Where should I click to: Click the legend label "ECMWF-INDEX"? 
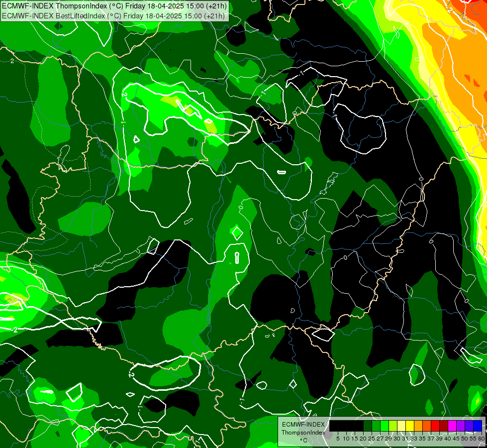303,425
